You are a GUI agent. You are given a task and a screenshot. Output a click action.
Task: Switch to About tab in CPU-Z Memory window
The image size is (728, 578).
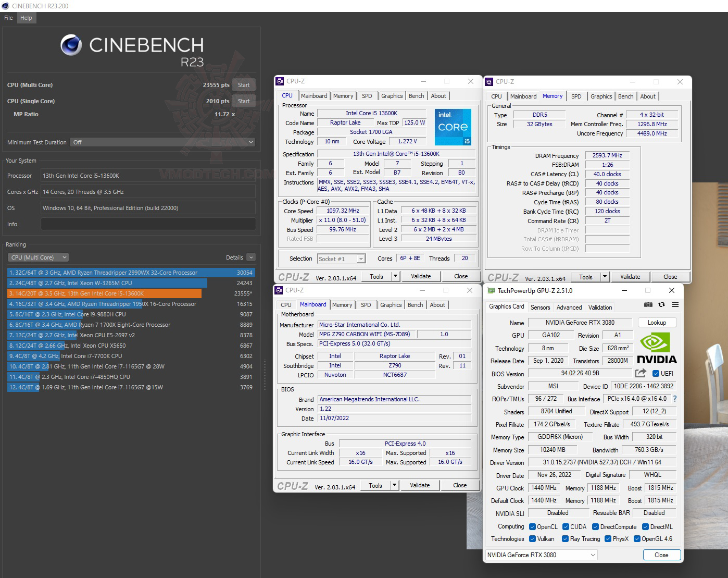(x=648, y=96)
